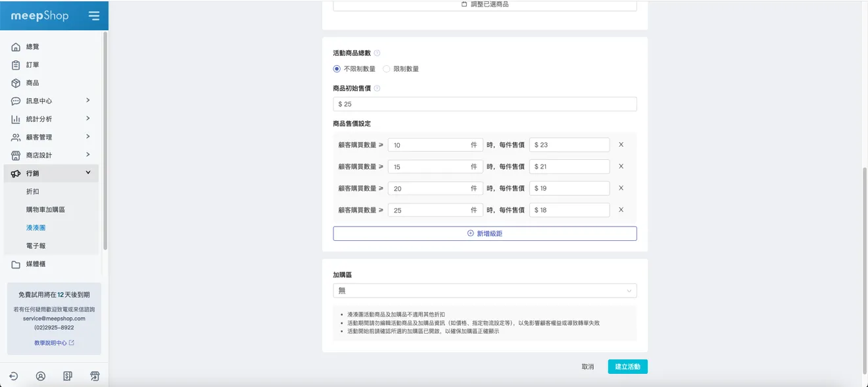
Task: Click the store view icon in bottom bar
Action: (95, 376)
